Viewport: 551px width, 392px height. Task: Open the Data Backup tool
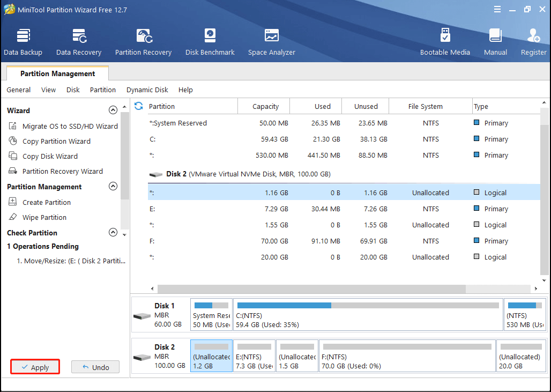pyautogui.click(x=23, y=42)
